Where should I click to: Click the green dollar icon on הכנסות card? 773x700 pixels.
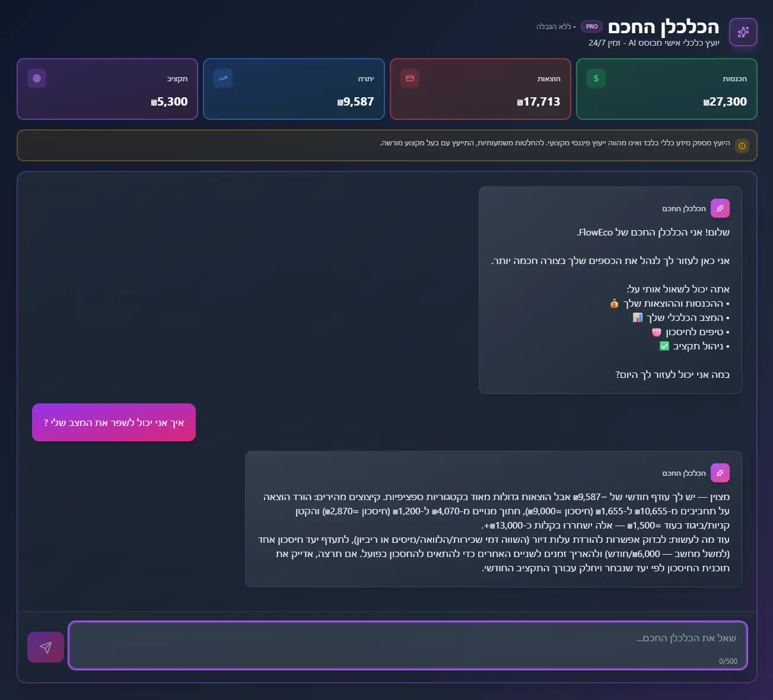[596, 78]
